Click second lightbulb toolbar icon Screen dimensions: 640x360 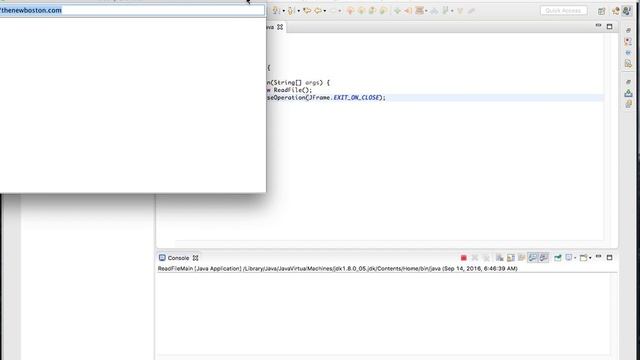point(291,11)
